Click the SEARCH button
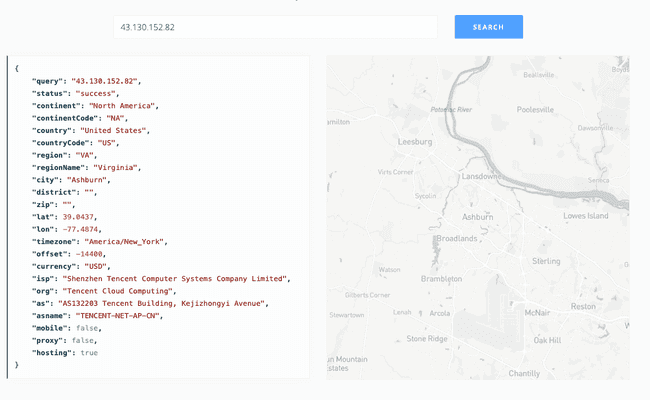This screenshot has width=650, height=400. click(x=488, y=27)
